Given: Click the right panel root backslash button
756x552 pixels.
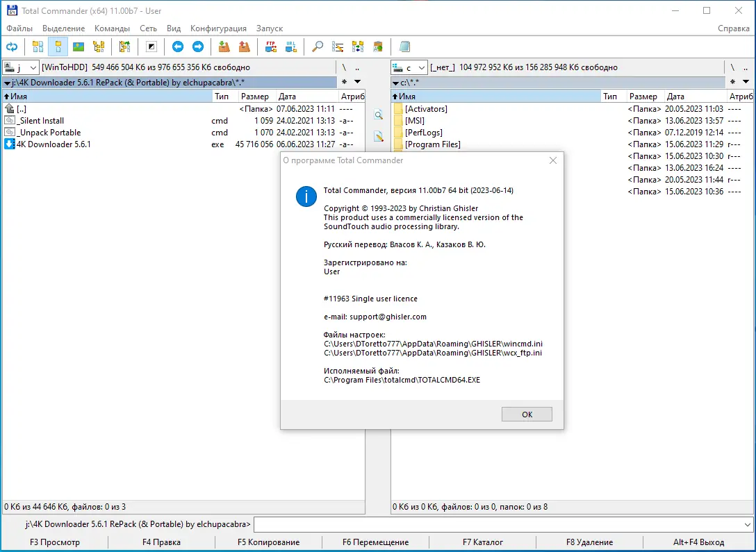Looking at the screenshot, I should point(732,67).
